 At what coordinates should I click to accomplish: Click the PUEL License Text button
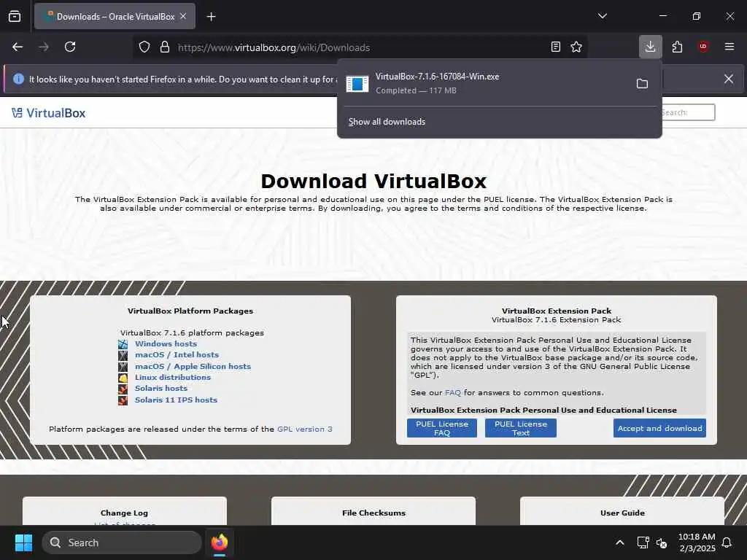click(521, 428)
